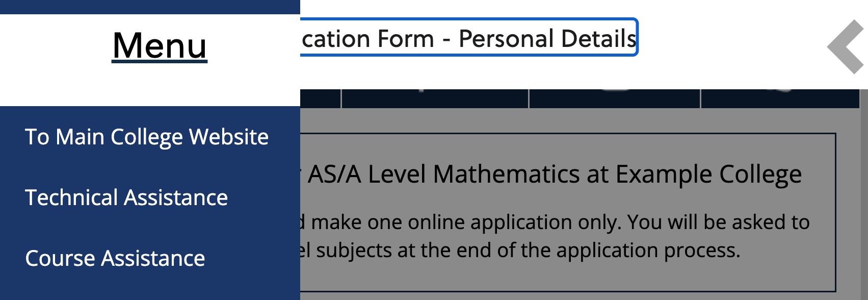
Task: Open Technical Assistance
Action: [x=126, y=197]
